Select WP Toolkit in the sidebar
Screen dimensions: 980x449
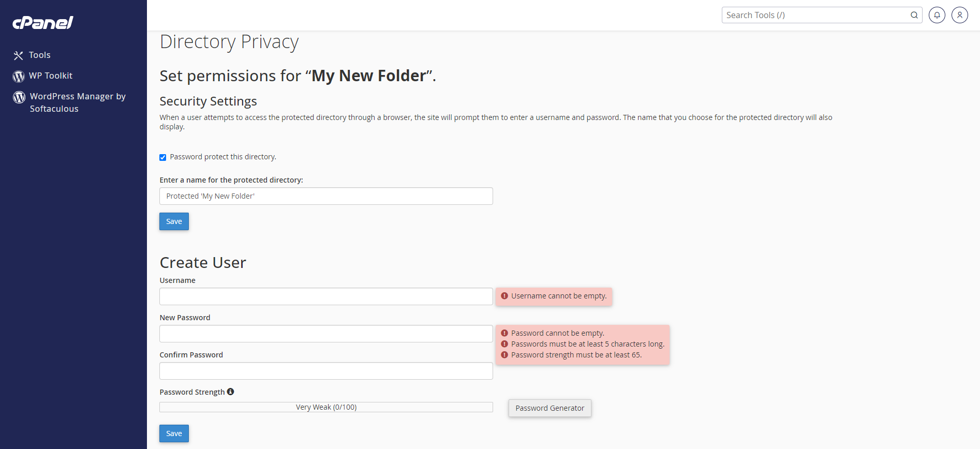pos(50,76)
